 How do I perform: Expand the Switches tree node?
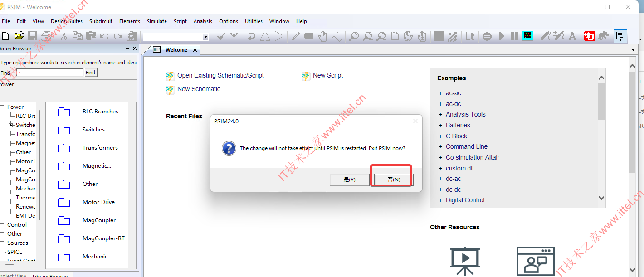click(11, 125)
